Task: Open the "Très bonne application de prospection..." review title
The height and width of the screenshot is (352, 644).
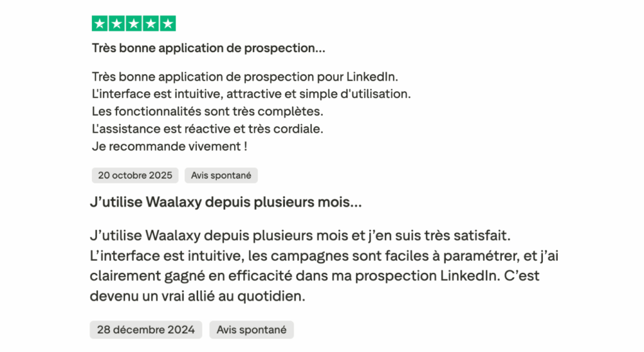Action: click(208, 48)
